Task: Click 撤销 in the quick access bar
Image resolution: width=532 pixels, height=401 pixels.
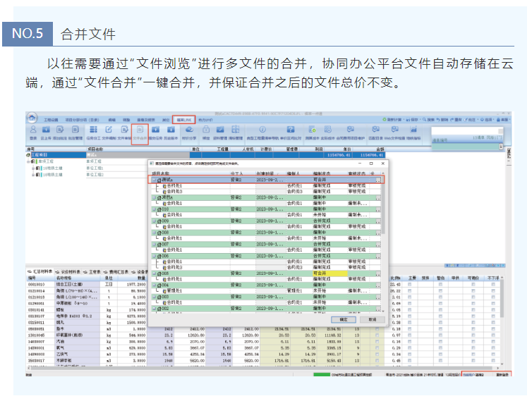Action: (442, 120)
